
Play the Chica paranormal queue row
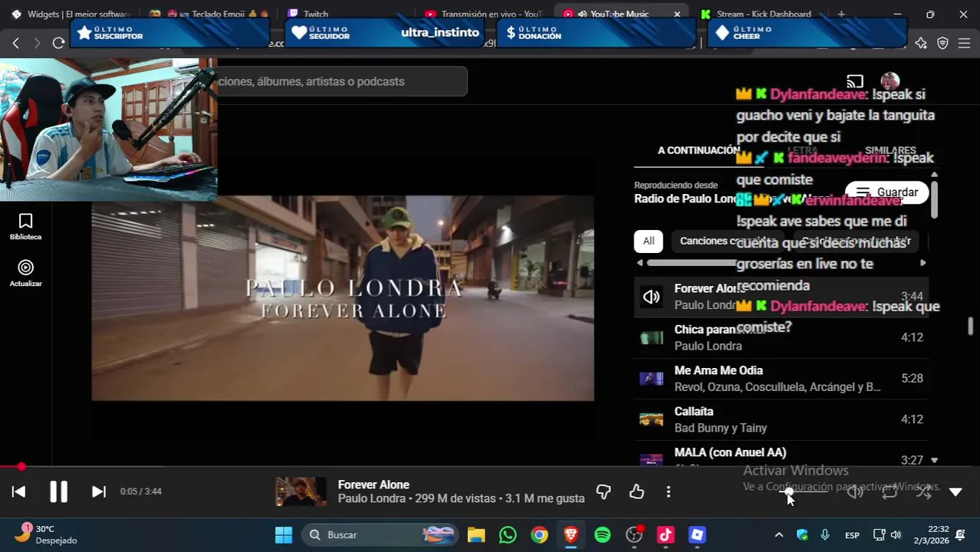(781, 337)
